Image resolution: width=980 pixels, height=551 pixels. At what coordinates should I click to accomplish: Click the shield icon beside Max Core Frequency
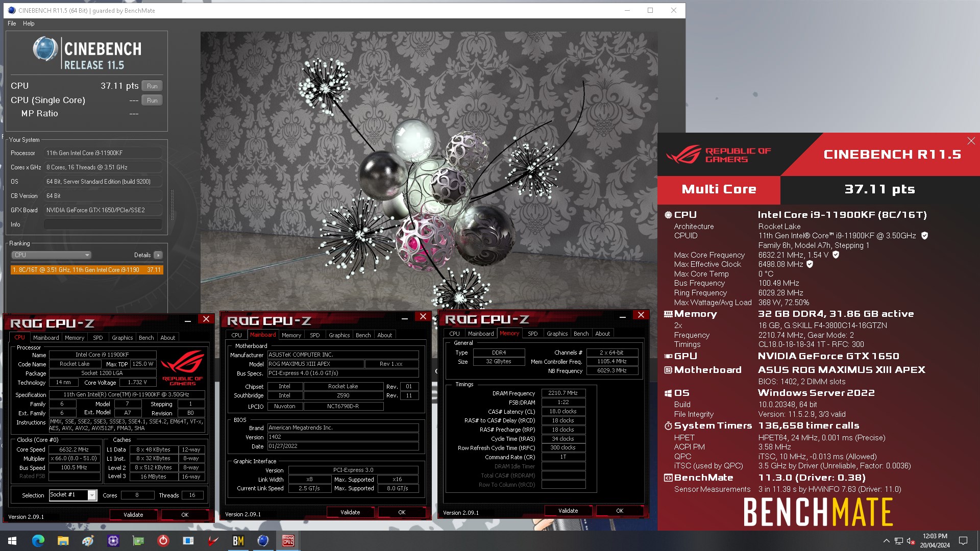click(836, 255)
